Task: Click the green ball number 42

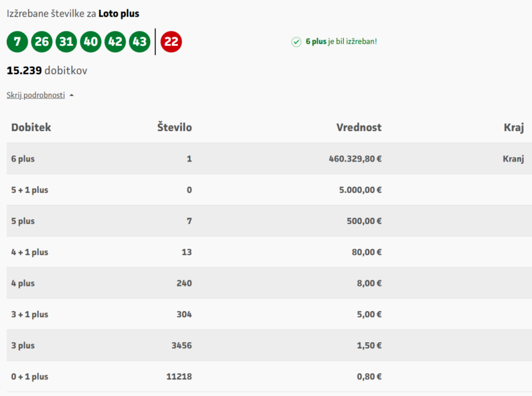Action: (115, 41)
